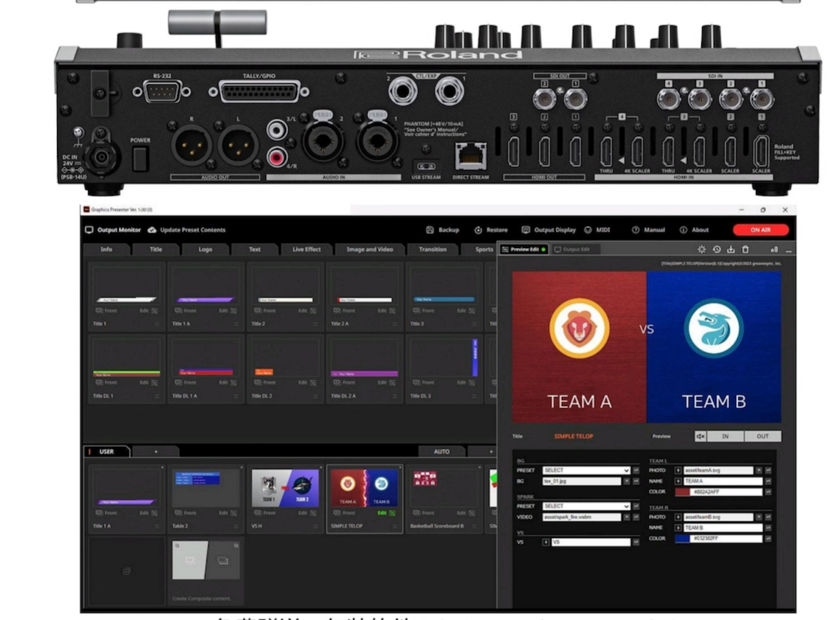Open the menu handle on Title 2 card
The width and height of the screenshot is (840, 620).
(x=315, y=324)
